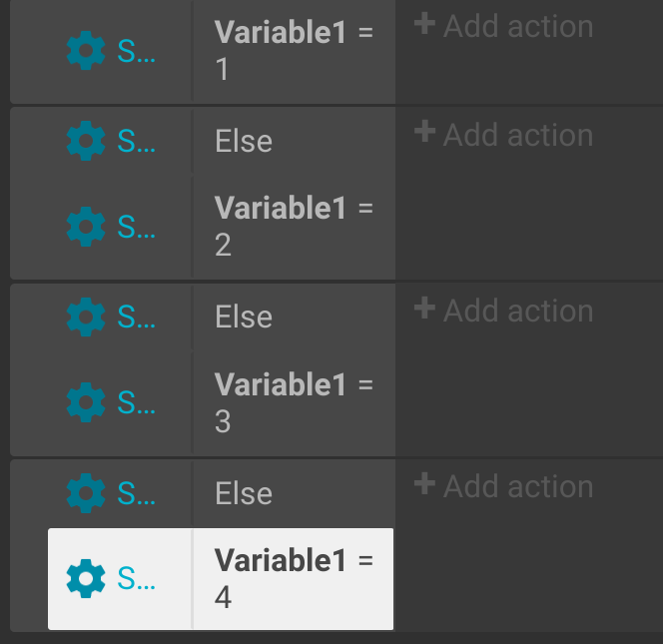Click the highlighted Variable1 = 4 condition
This screenshot has width=663, height=644.
click(x=294, y=578)
